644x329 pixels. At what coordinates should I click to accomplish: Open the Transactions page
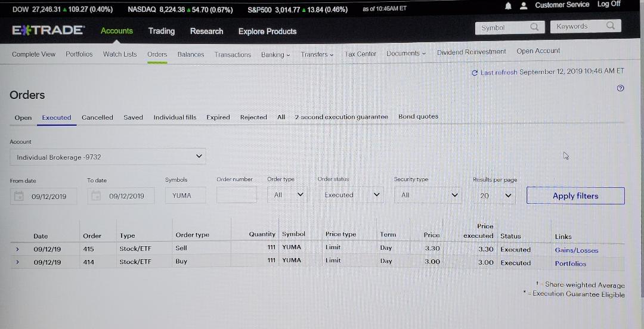[x=233, y=55]
